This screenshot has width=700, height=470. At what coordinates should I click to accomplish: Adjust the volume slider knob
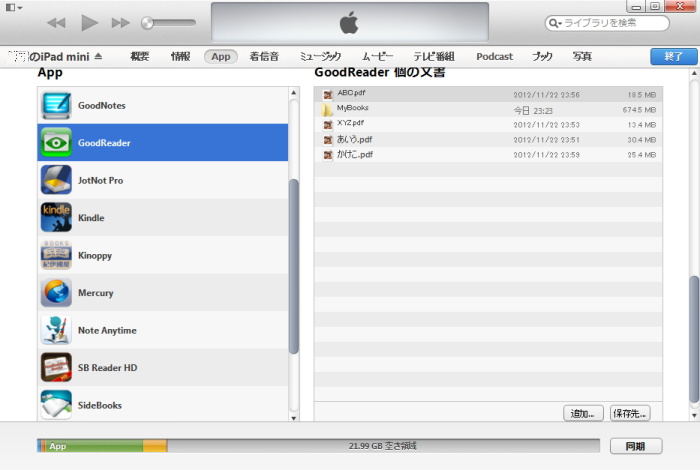(147, 23)
